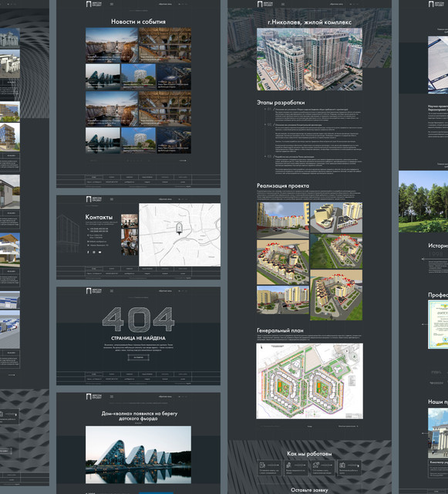448x494 pixels.
Task: Open general plan drawing image
Action: [309, 381]
